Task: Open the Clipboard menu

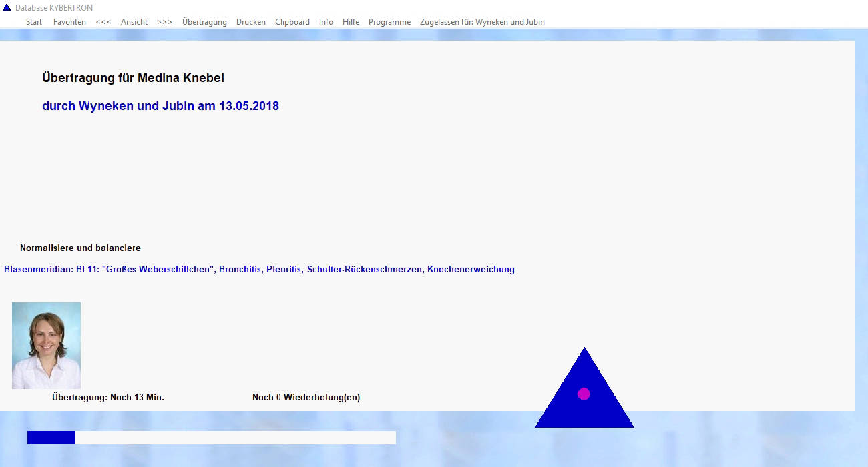Action: (292, 22)
